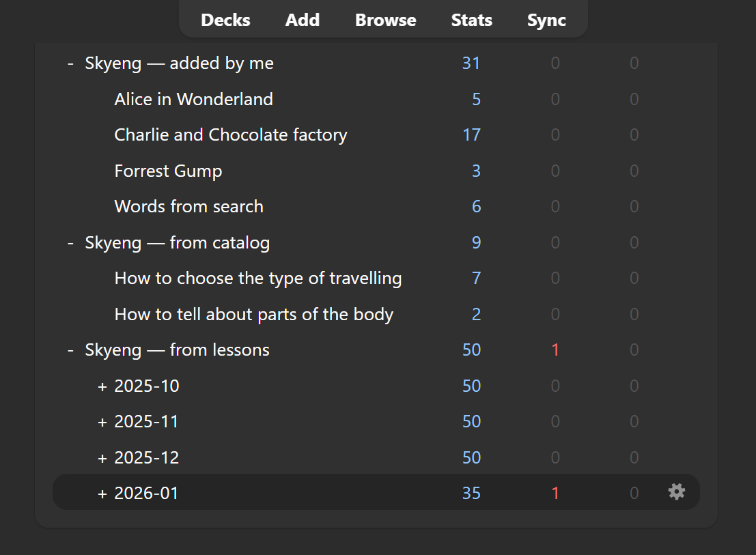The height and width of the screenshot is (555, 756).
Task: Open the Alice in Wonderland deck
Action: (193, 100)
